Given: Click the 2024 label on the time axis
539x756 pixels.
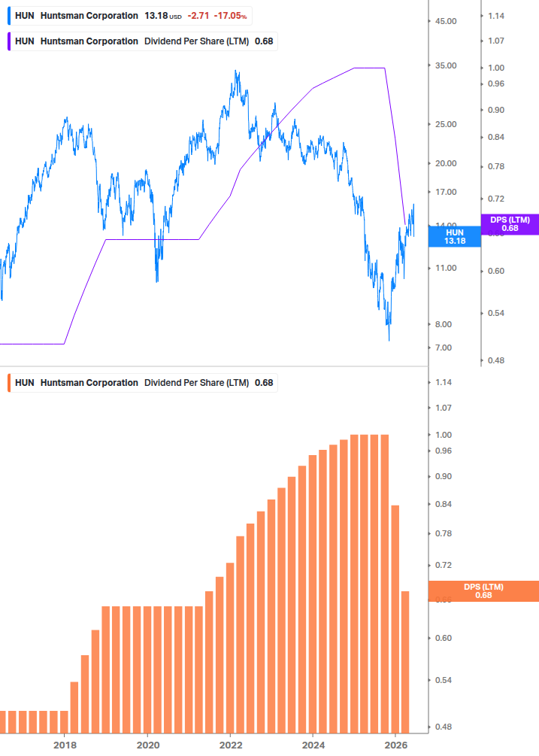Looking at the screenshot, I should [313, 745].
